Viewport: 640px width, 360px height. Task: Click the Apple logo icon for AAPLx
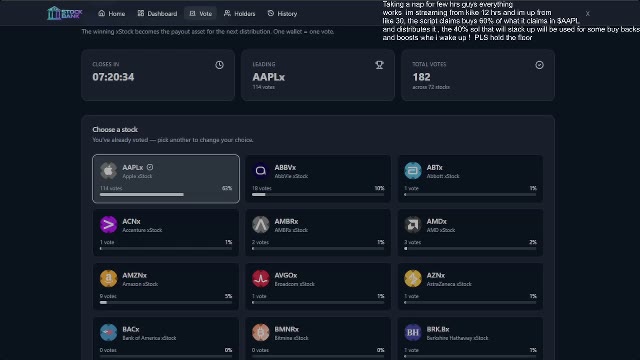pyautogui.click(x=108, y=171)
